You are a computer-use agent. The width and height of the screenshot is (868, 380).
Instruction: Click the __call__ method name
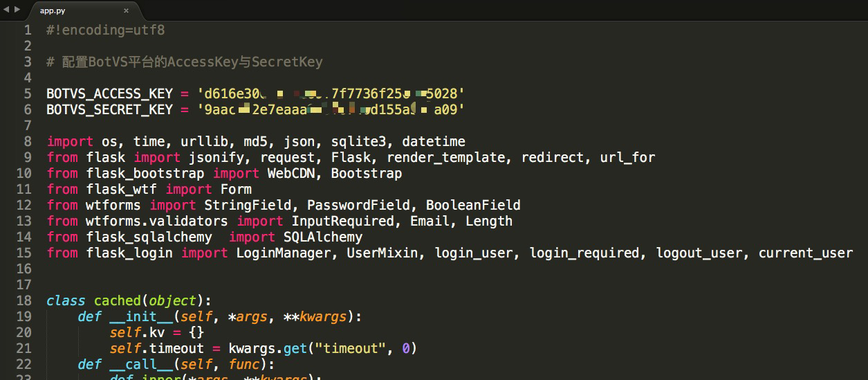coord(140,364)
